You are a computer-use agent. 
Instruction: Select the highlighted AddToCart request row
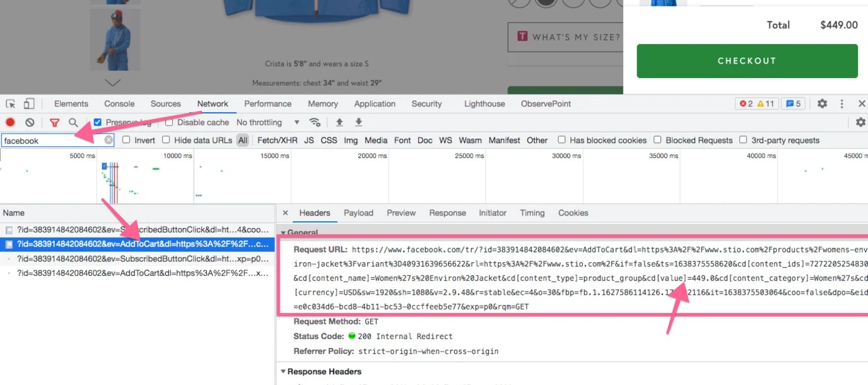(138, 244)
